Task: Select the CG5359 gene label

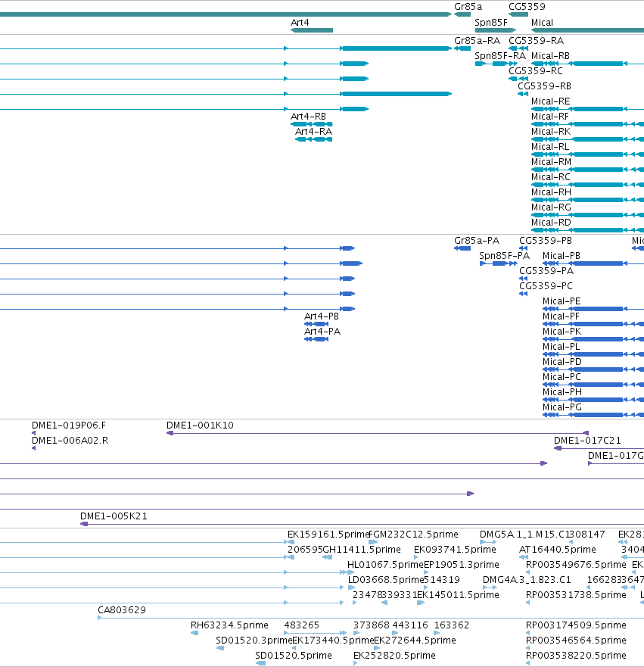Action: click(x=527, y=6)
